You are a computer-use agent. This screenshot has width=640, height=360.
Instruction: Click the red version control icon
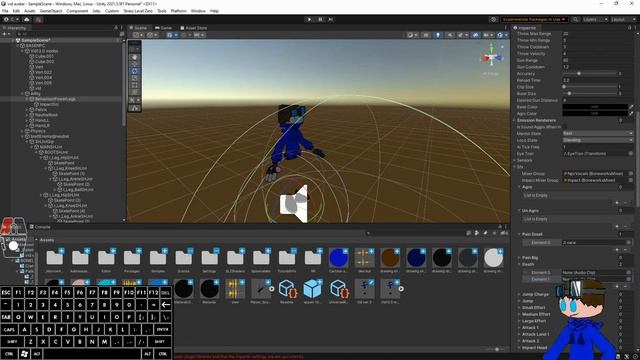(x=38, y=20)
